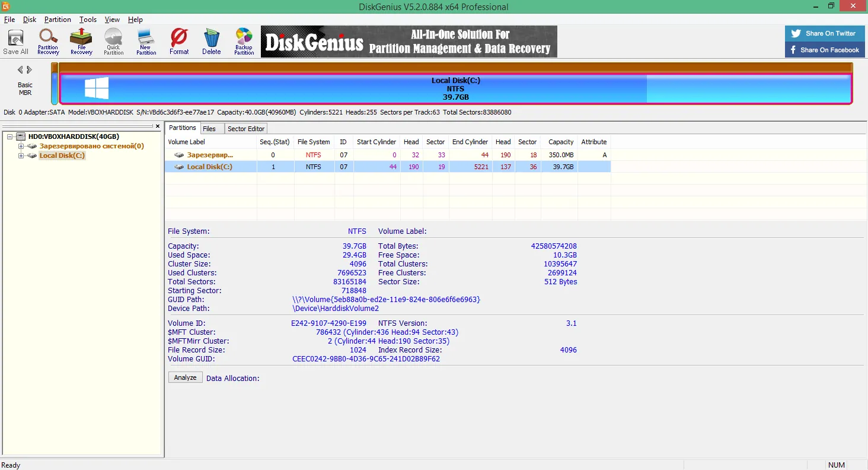Open the Disk menu
This screenshot has height=470, width=868.
[30, 20]
